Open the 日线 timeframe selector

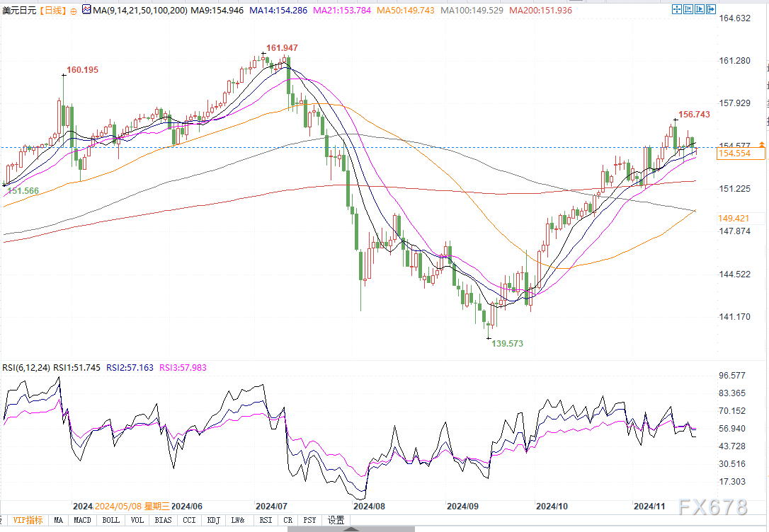coord(53,11)
